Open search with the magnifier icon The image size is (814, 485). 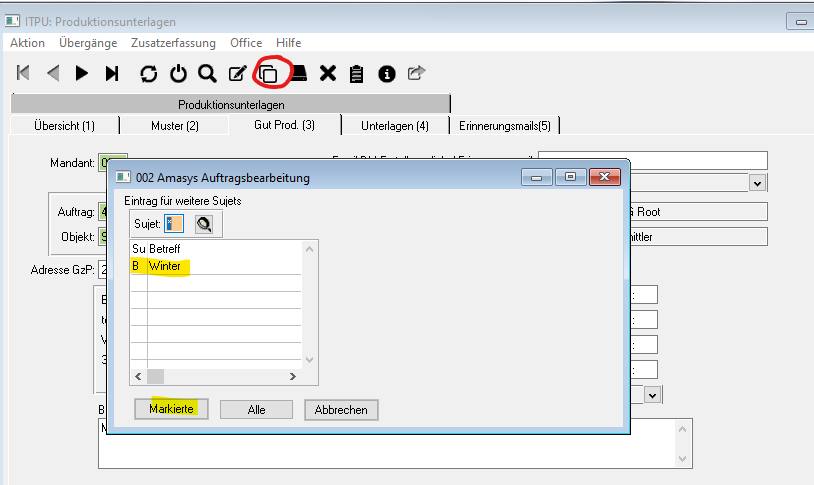pos(207,73)
